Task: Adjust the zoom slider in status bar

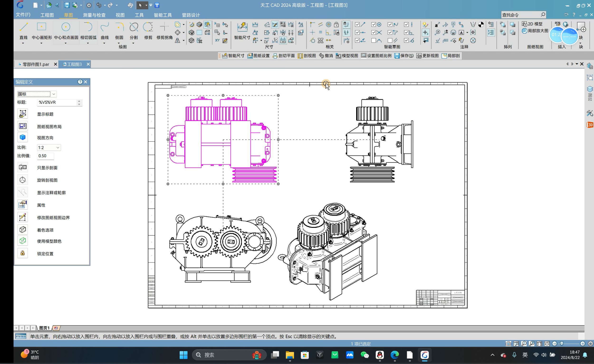Action: [562, 344]
